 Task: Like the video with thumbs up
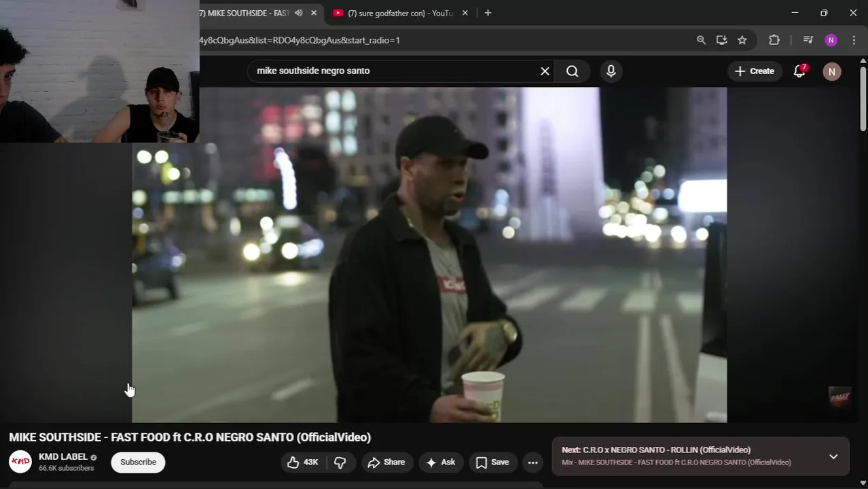pos(303,463)
